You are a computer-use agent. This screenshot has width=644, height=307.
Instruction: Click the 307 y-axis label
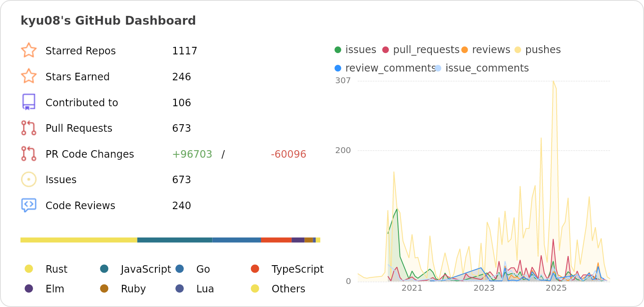343,81
